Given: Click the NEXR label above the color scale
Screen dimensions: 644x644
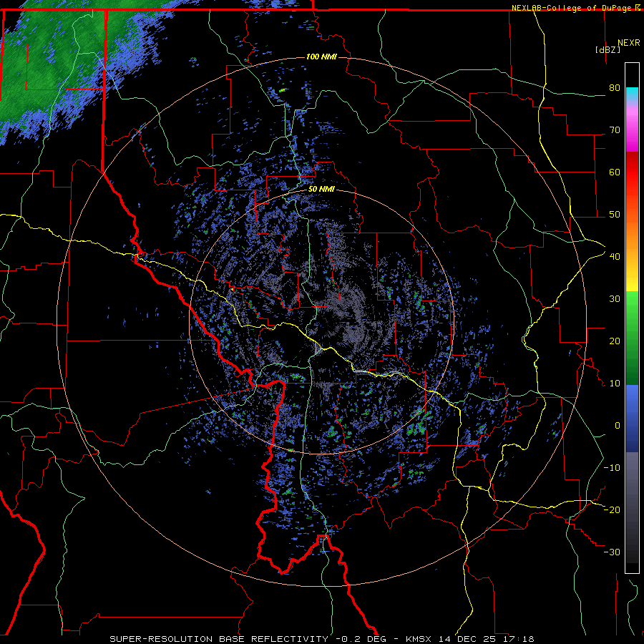Looking at the screenshot, I should click(x=628, y=43).
